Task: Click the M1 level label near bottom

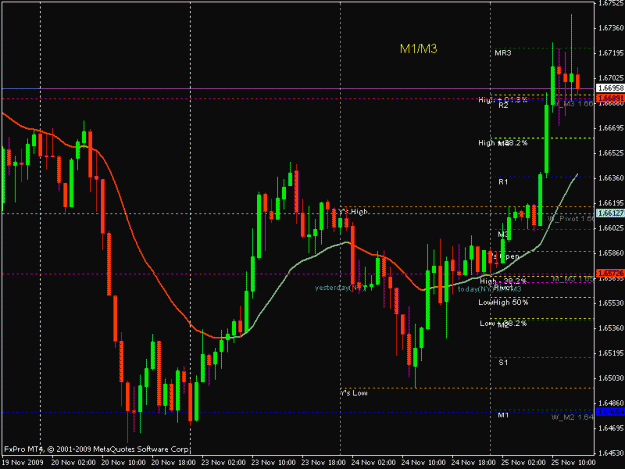Action: tap(503, 415)
